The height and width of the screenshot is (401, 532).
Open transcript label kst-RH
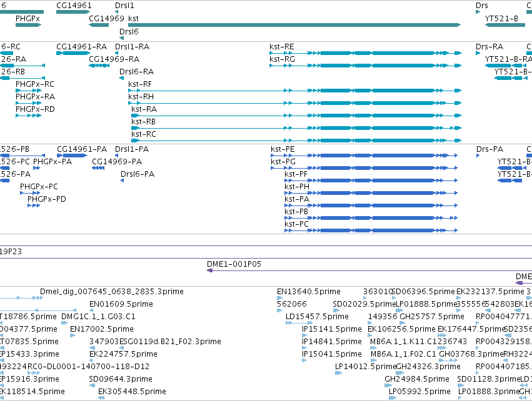[x=141, y=97]
